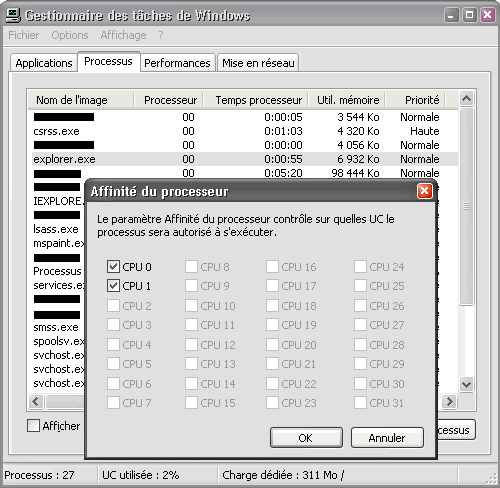500x488 pixels.
Task: Open the Affichage menu
Action: coord(123,35)
